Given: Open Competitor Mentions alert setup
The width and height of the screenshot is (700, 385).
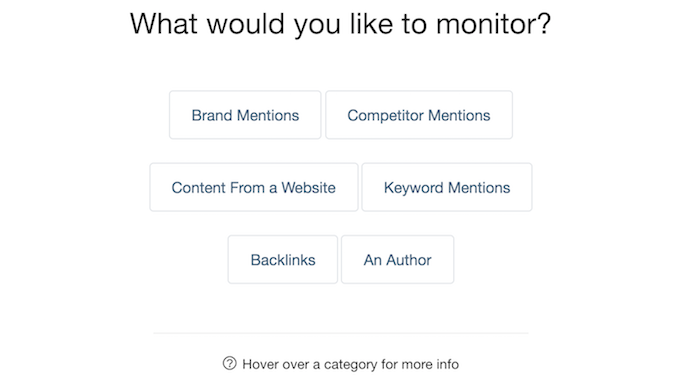Looking at the screenshot, I should tap(419, 115).
